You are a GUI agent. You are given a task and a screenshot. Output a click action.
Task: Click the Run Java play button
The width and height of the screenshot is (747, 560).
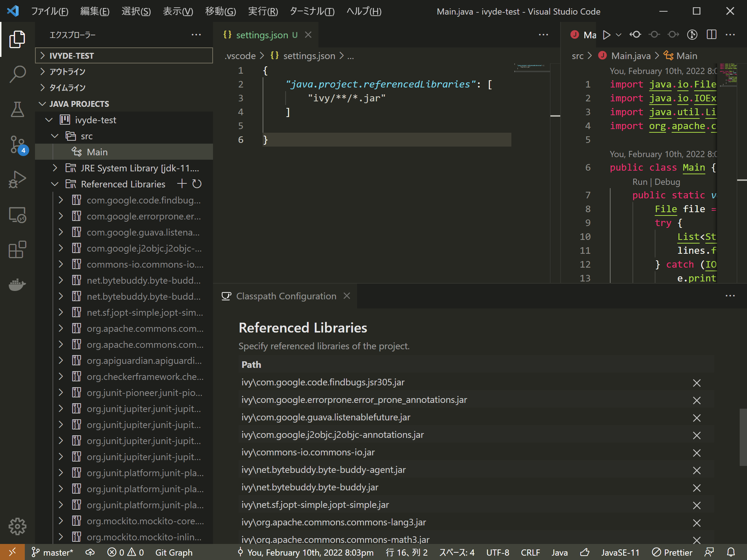click(x=607, y=35)
